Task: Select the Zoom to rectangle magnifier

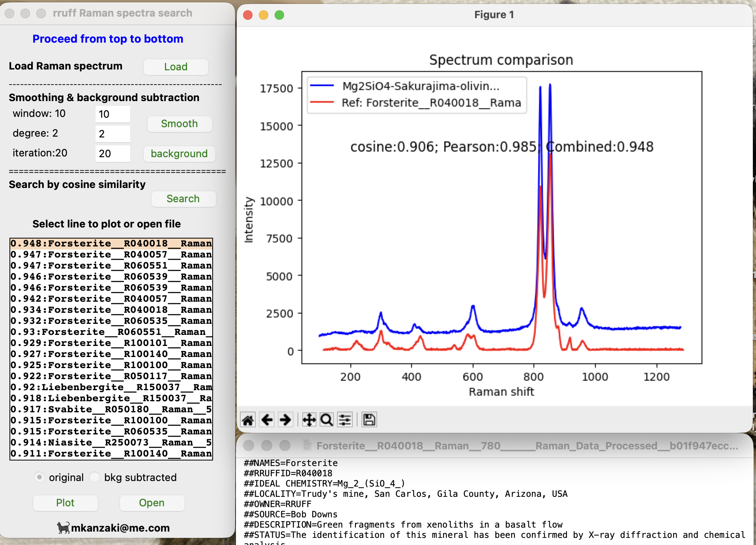Action: click(327, 420)
